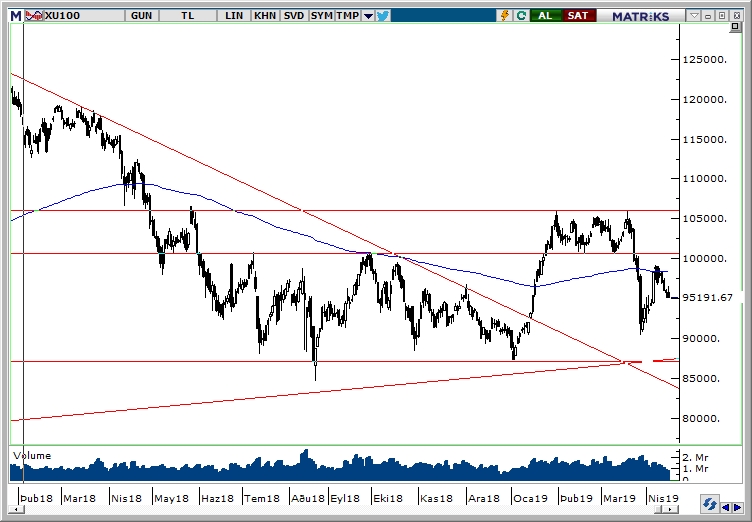Click the current price label 95191.67
This screenshot has width=752, height=522.
coord(707,297)
